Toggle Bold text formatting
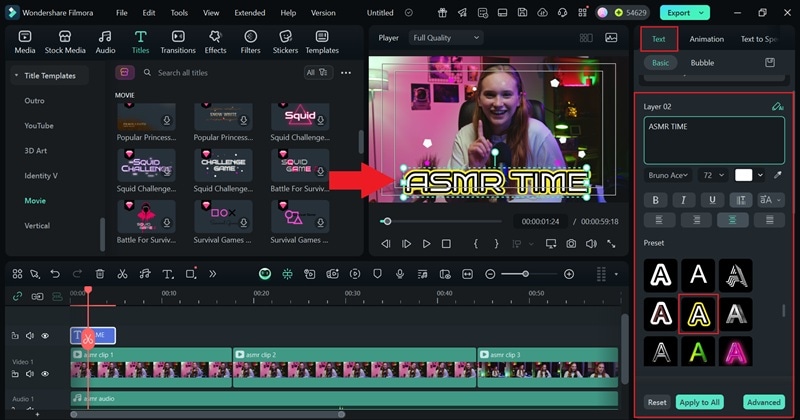The image size is (800, 420). 656,200
